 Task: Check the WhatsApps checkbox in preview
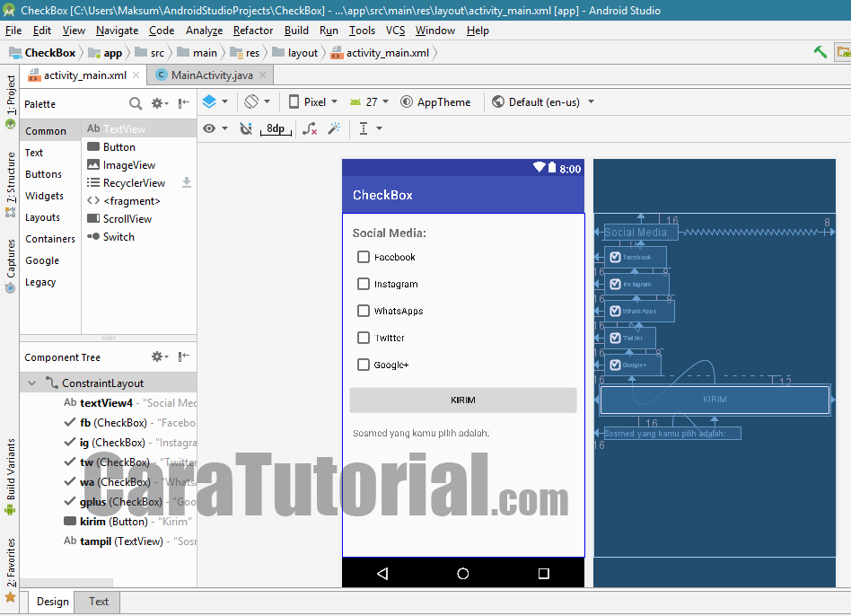pos(364,311)
